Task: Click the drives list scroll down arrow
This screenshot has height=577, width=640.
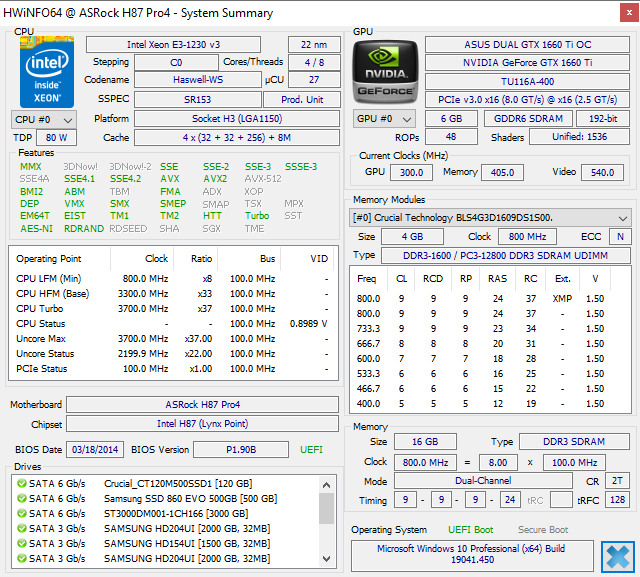Action: coord(326,559)
